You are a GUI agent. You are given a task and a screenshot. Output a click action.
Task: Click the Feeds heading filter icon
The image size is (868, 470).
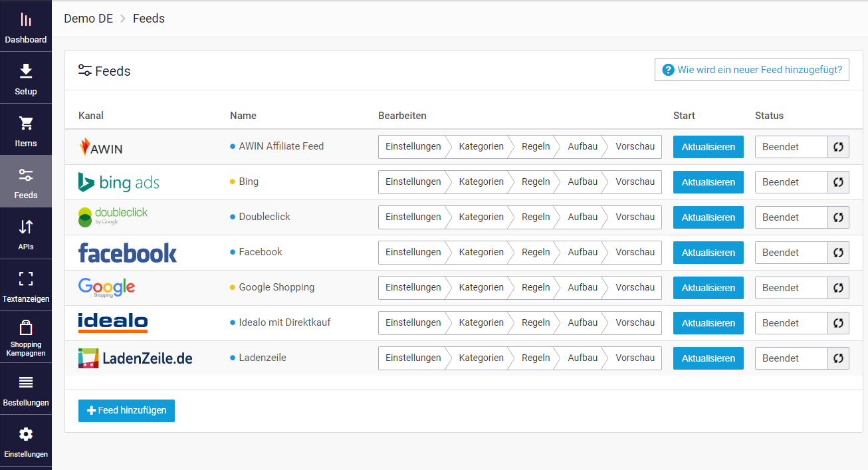(x=84, y=70)
